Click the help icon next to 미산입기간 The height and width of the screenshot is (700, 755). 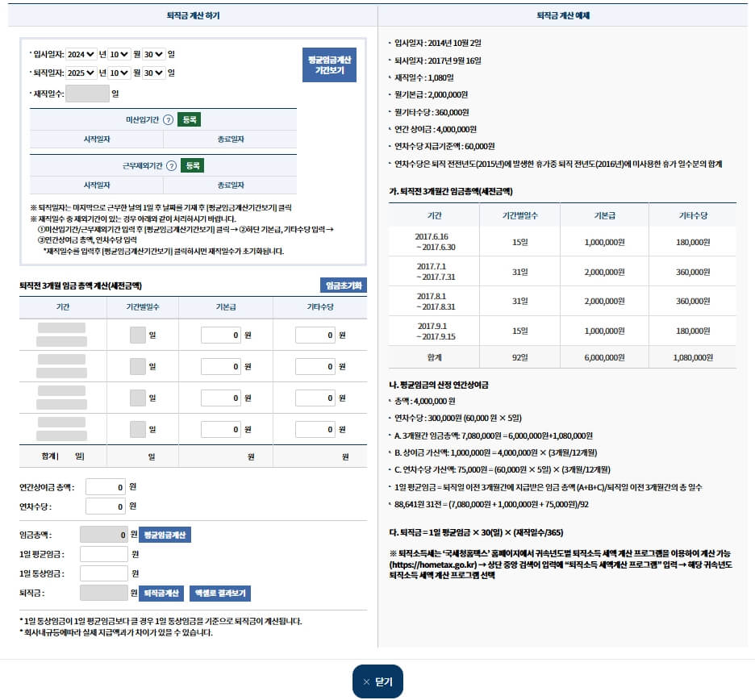coord(168,119)
